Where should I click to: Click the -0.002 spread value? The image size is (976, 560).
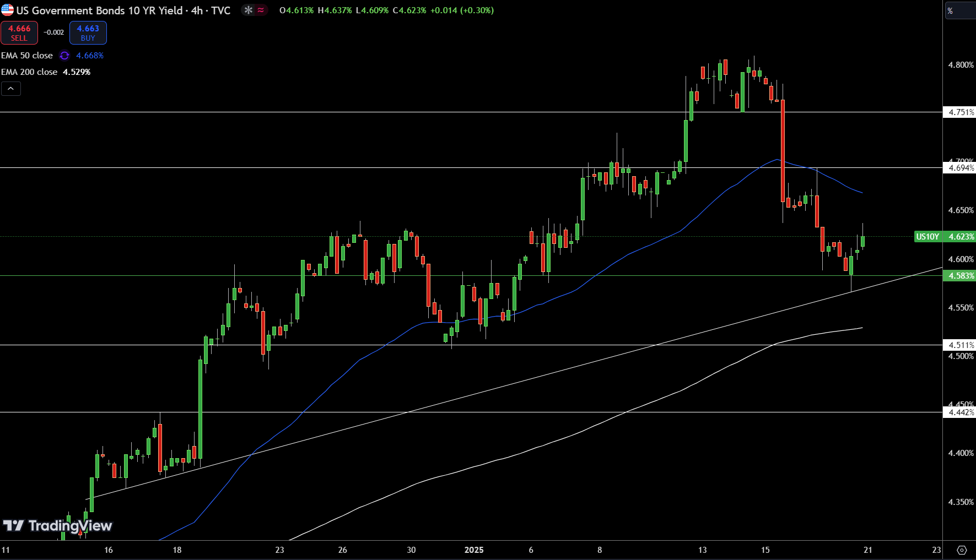(54, 32)
